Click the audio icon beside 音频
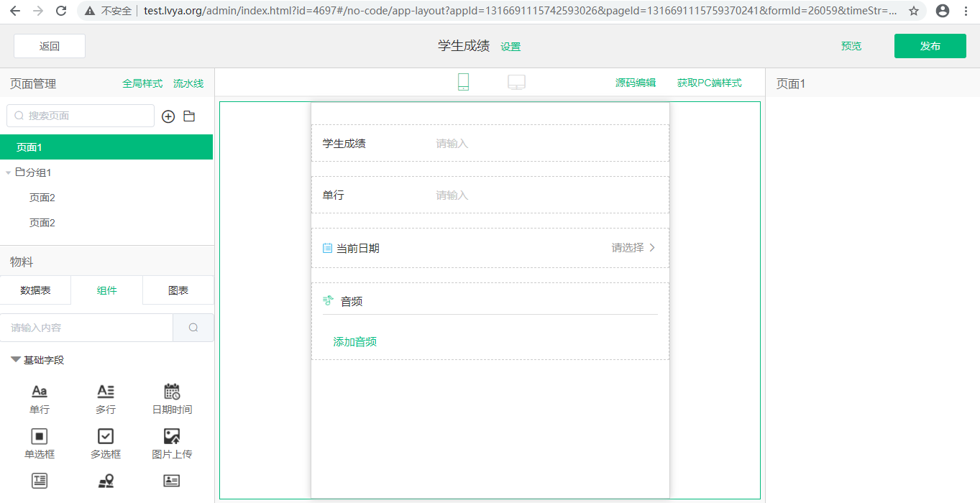The image size is (980, 503). point(328,300)
